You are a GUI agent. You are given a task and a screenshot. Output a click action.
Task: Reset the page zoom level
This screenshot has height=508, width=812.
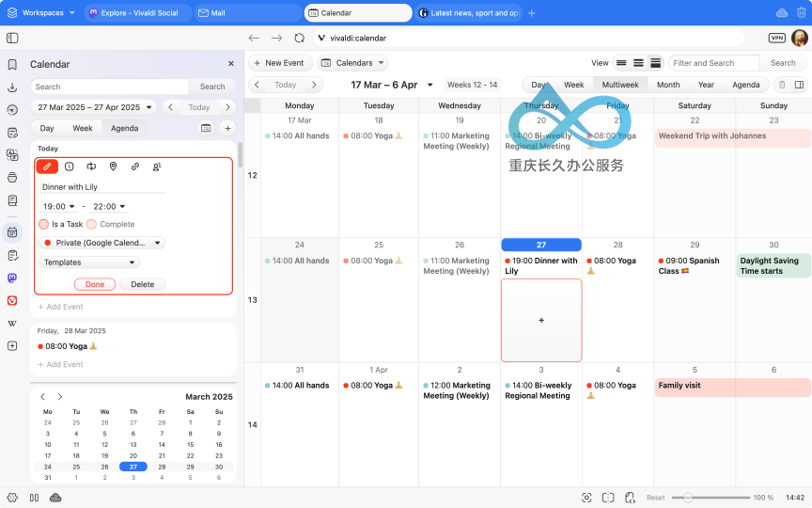pos(655,498)
